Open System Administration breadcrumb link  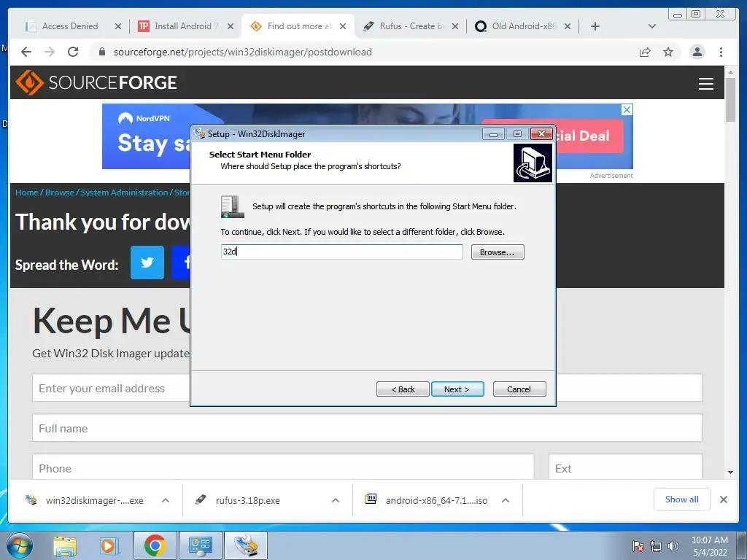(x=124, y=192)
